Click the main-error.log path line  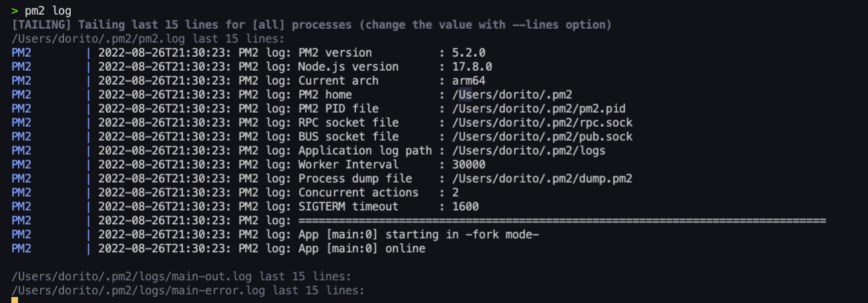pyautogui.click(x=188, y=290)
